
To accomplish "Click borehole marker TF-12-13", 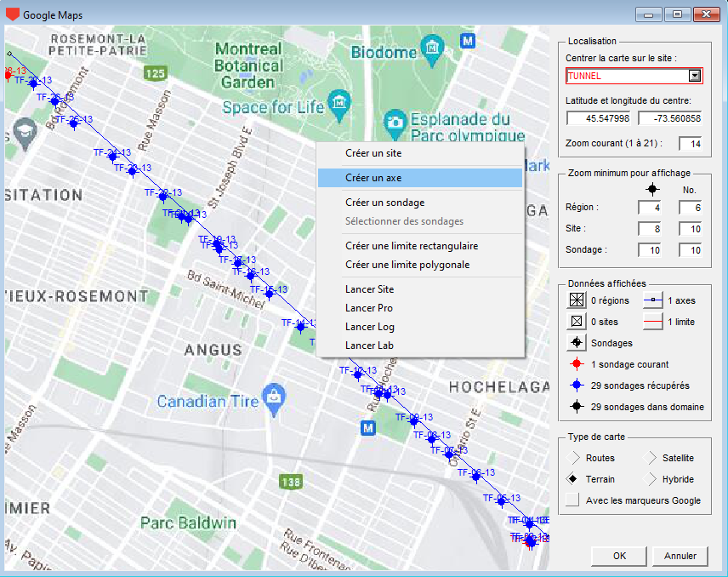I will click(357, 374).
